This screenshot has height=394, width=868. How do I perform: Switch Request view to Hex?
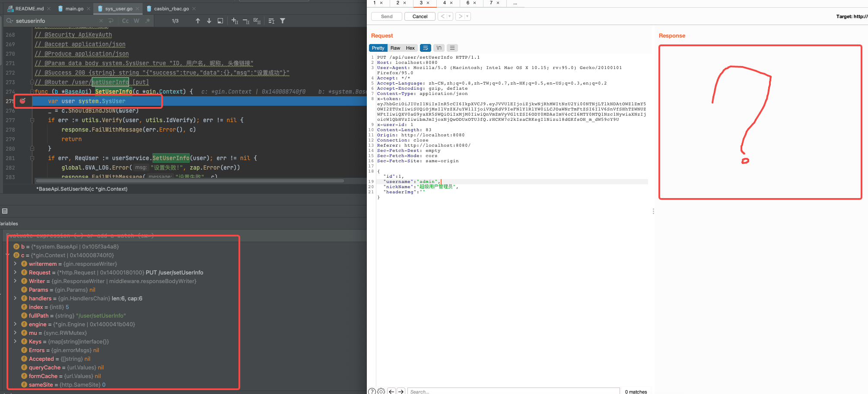(410, 48)
